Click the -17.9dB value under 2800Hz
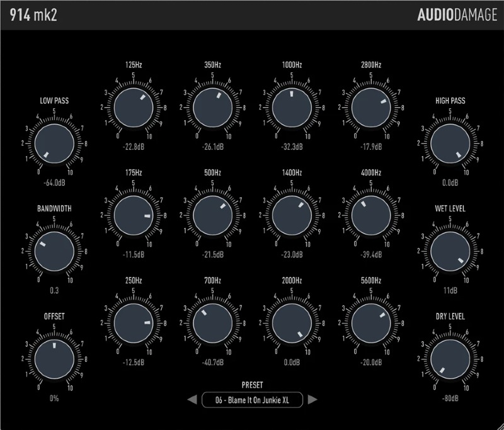This screenshot has width=504, height=430. (371, 147)
